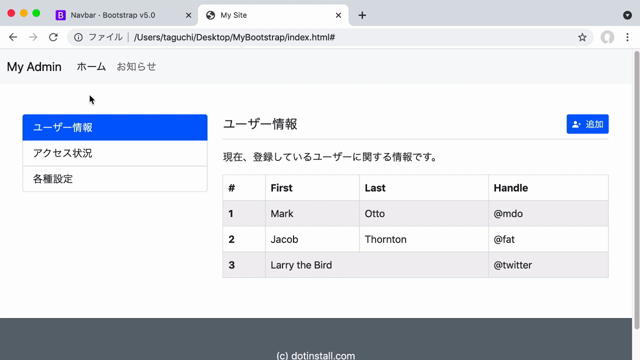Open the tab search dropdown arrow
The image size is (640, 360).
point(627,15)
